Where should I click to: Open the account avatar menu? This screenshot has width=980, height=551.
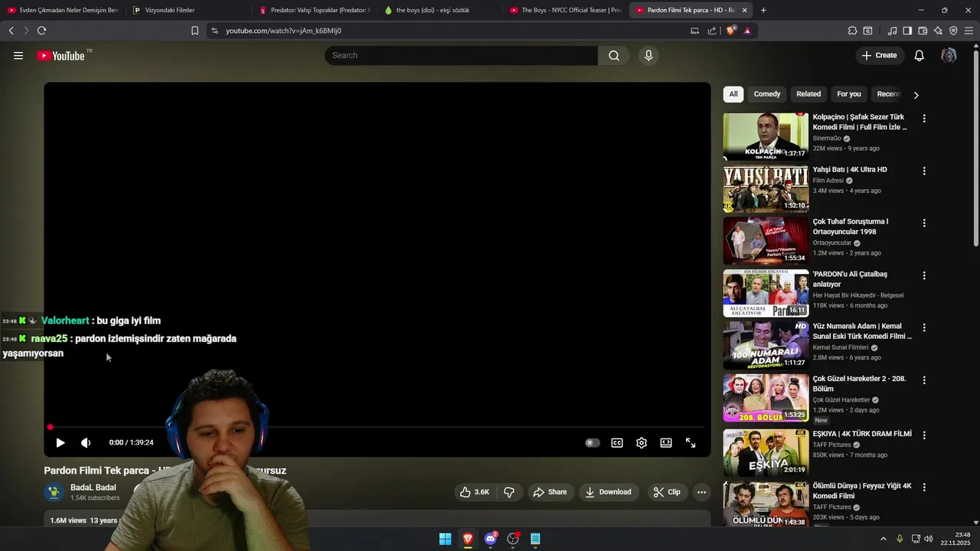tap(949, 56)
